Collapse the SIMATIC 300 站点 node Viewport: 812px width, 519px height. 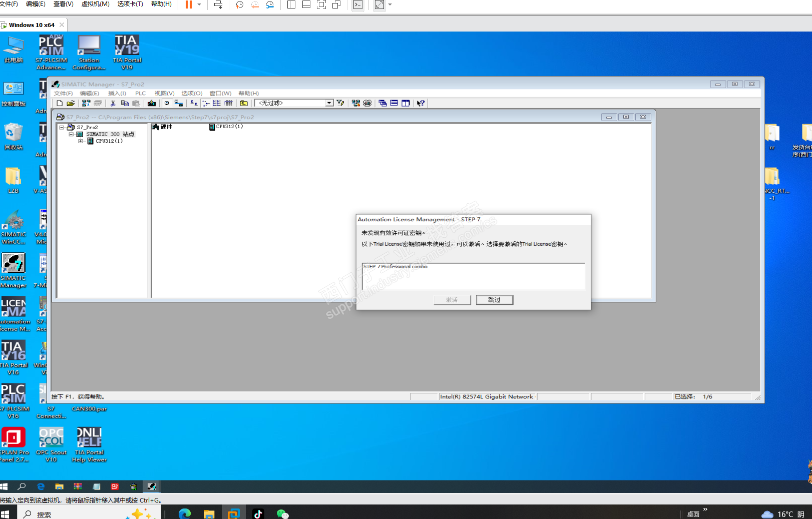pos(71,134)
